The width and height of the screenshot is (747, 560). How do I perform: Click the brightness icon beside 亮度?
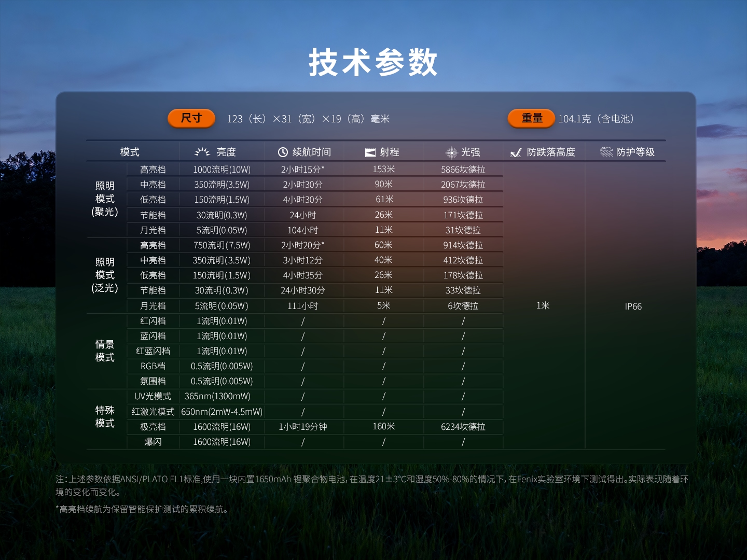(x=202, y=152)
